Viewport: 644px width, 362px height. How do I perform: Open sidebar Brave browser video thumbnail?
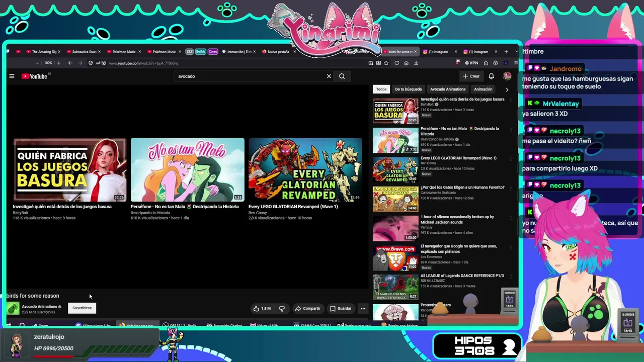[x=395, y=258]
